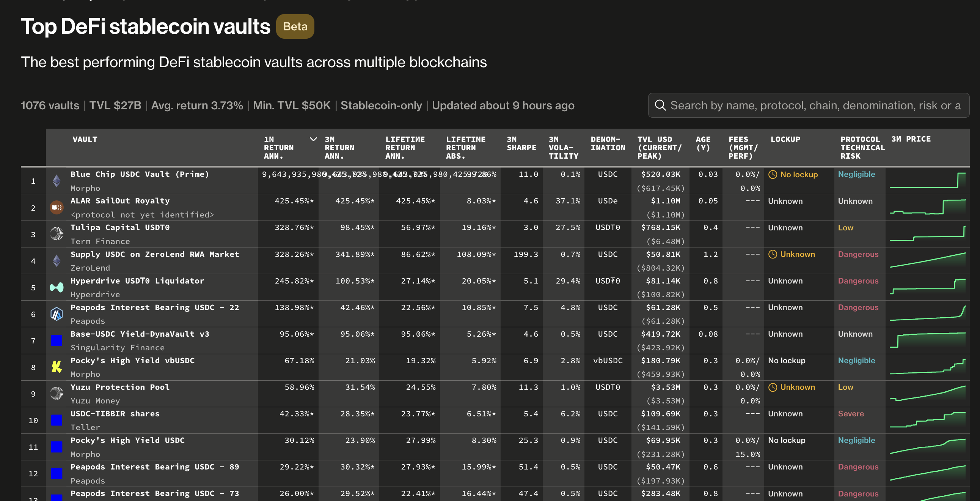Click the Peapods Interest Bearing USDC - 22 icon
The width and height of the screenshot is (980, 501).
point(57,314)
